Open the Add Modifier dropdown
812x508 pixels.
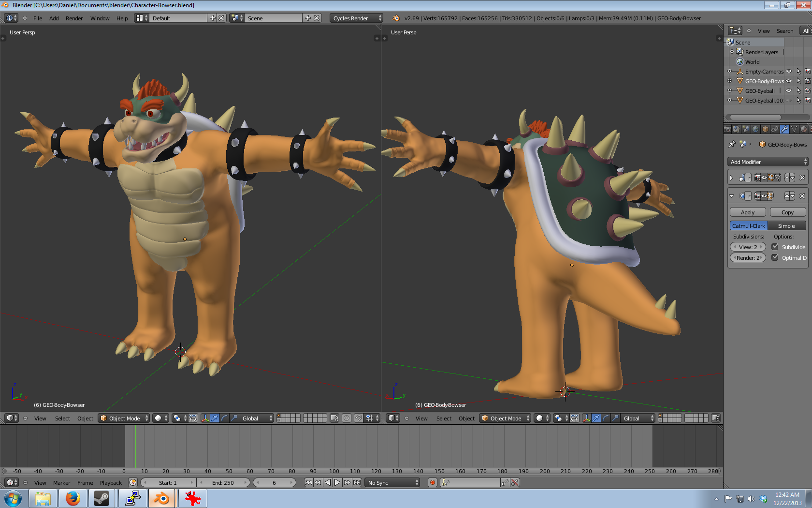coord(768,162)
